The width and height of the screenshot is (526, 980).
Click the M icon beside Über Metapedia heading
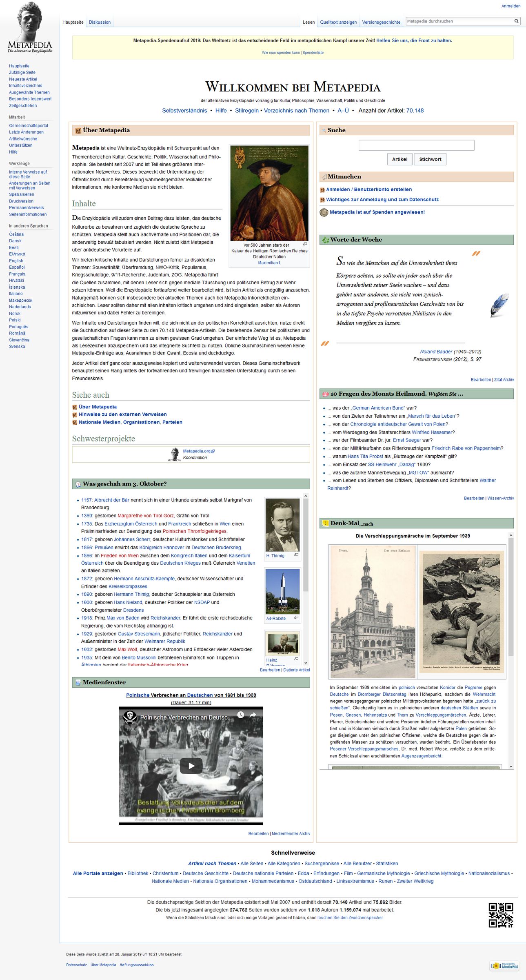(78, 131)
